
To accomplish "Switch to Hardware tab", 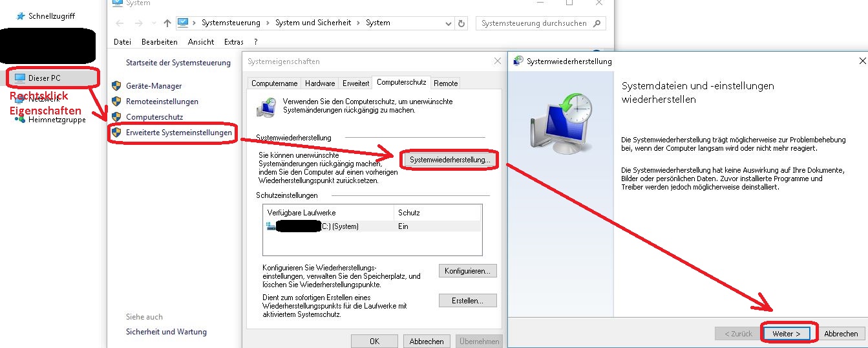I will [320, 83].
